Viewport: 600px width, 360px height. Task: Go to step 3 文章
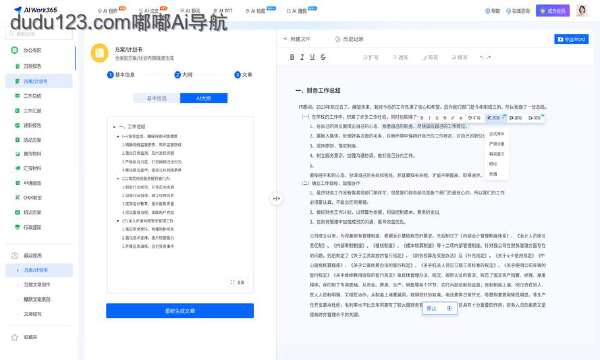click(243, 75)
